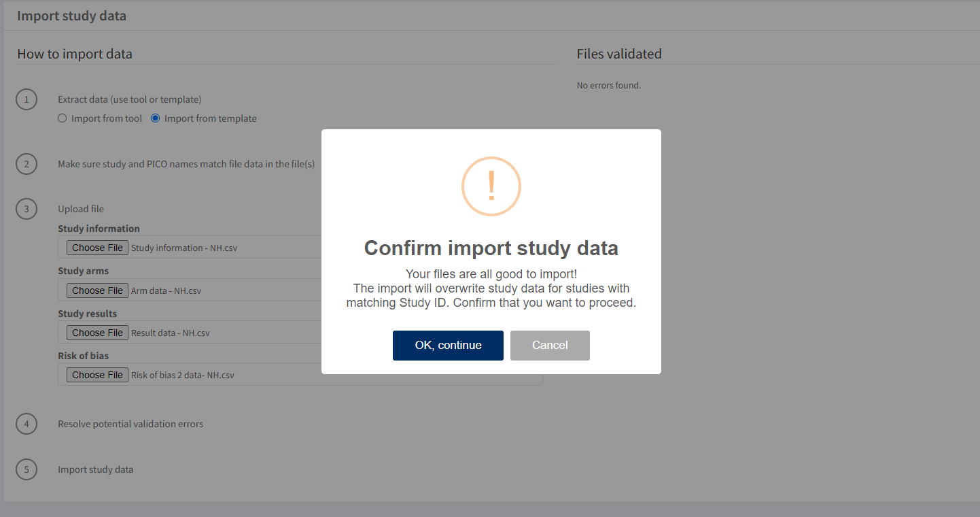Viewport: 980px width, 517px height.
Task: Select the Import from template option
Action: (155, 118)
